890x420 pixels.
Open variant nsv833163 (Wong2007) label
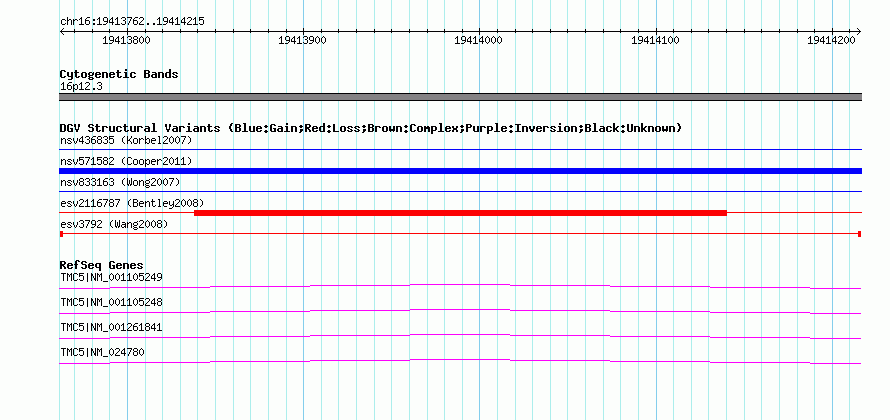pos(120,182)
